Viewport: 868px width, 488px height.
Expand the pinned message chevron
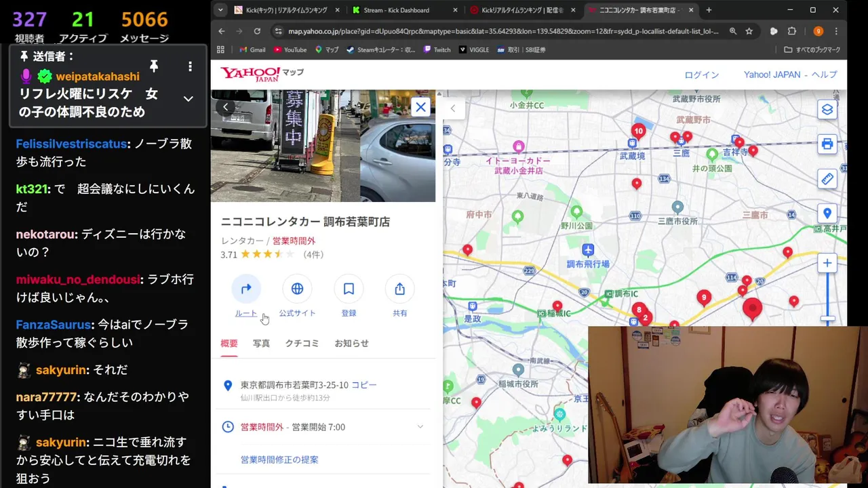[189, 99]
